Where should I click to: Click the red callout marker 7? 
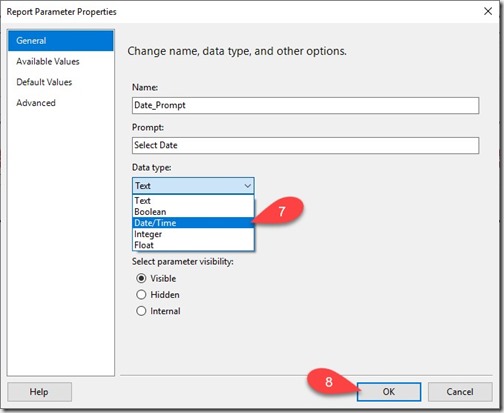point(282,211)
